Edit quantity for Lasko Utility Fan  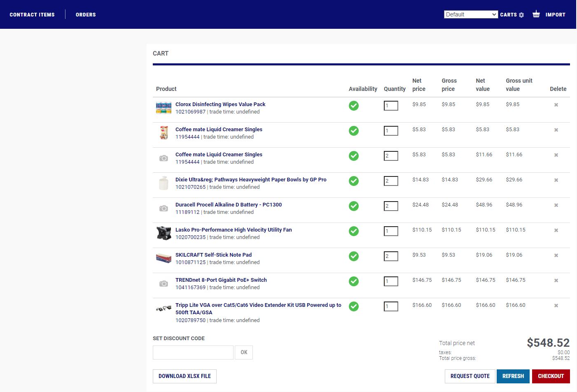pos(391,231)
